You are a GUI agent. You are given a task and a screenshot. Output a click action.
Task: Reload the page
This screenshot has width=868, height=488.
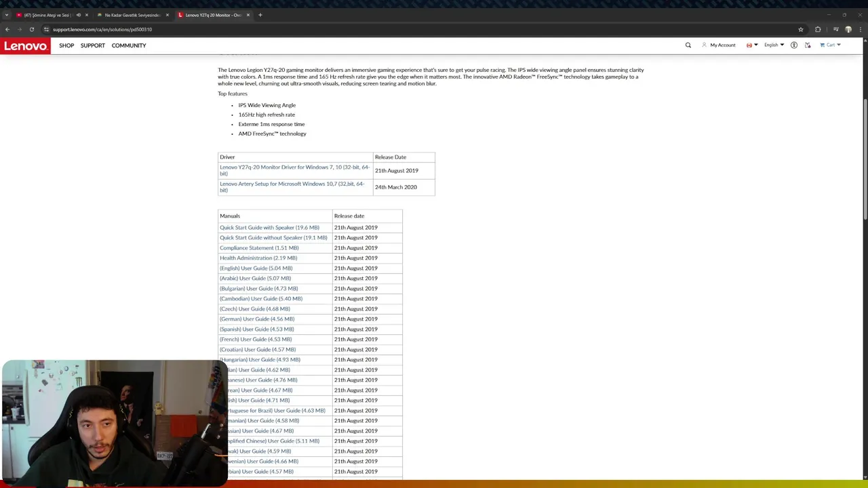[32, 29]
